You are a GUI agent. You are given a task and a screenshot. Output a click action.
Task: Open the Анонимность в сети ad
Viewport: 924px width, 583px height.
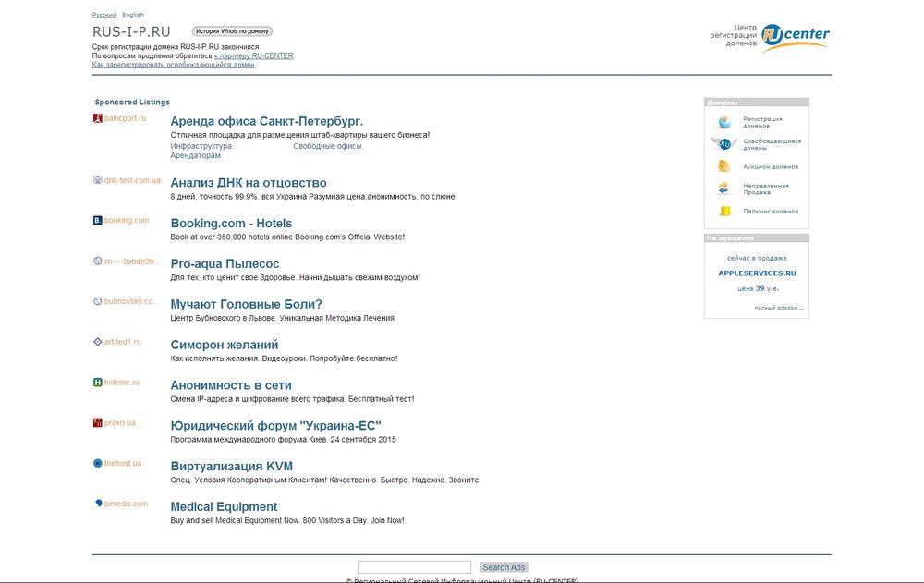pyautogui.click(x=231, y=385)
